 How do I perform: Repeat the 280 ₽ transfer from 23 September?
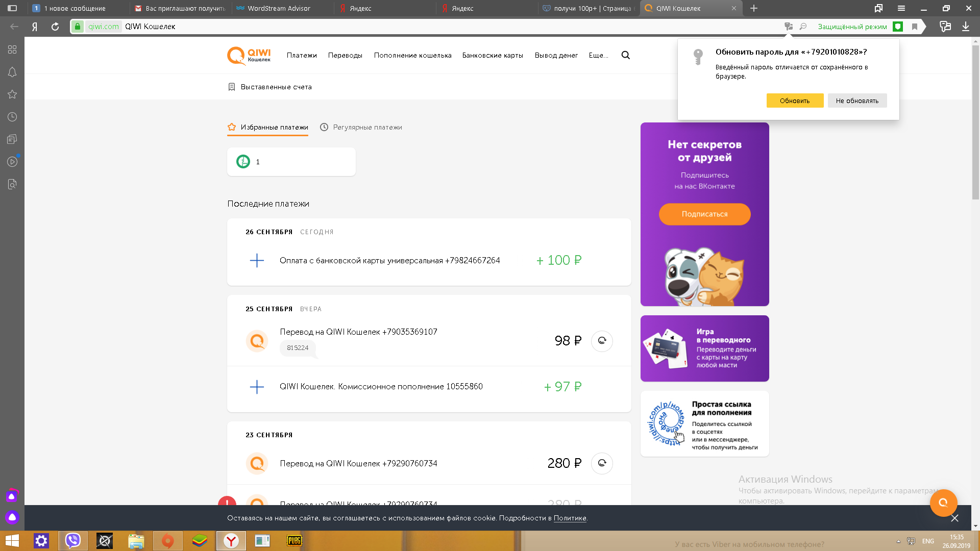[x=602, y=463]
